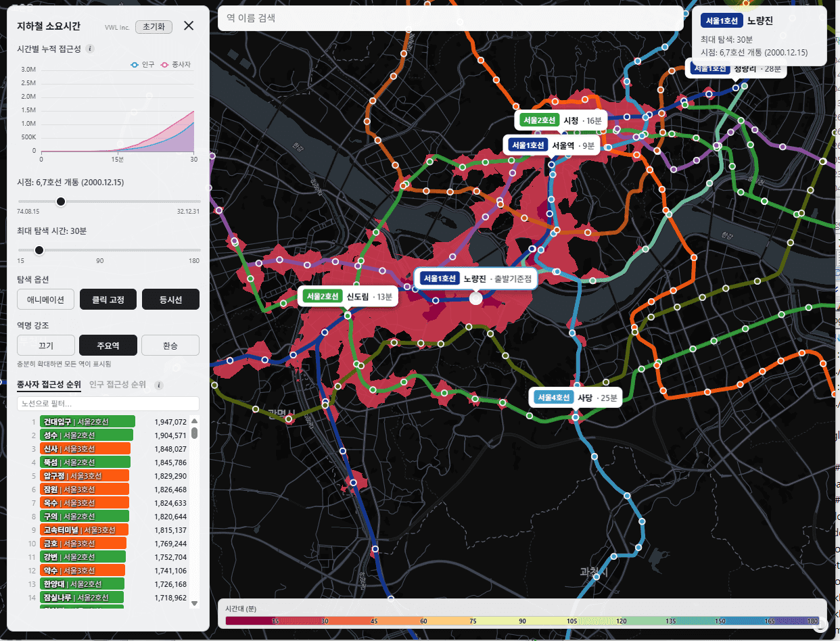
Task: Select 뚝섬 서울2호선 in ranking list
Action: (86, 462)
